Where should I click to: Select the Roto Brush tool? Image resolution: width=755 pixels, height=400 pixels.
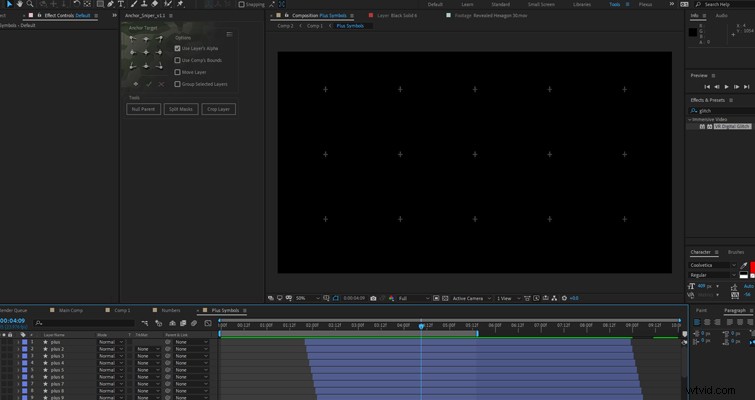pos(168,4)
